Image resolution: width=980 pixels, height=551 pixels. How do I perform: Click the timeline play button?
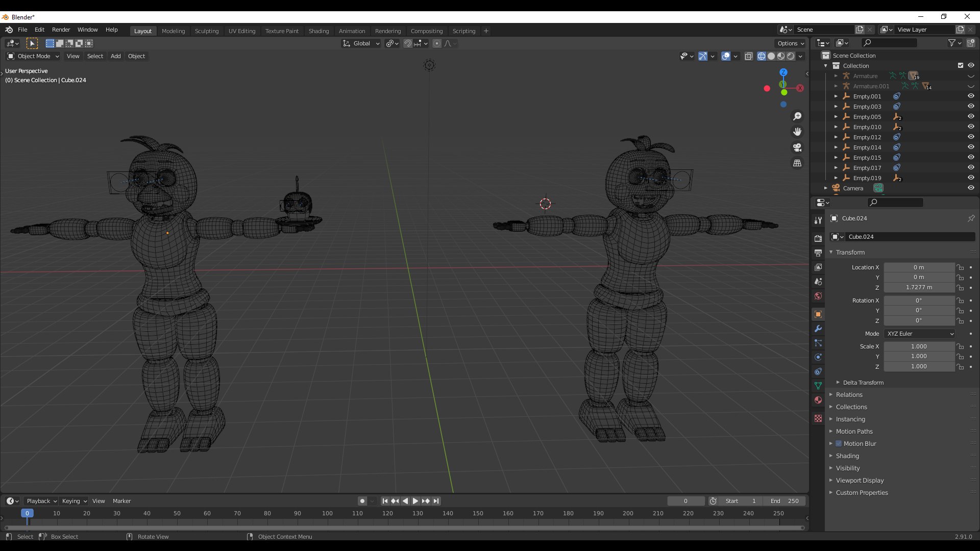pos(415,501)
